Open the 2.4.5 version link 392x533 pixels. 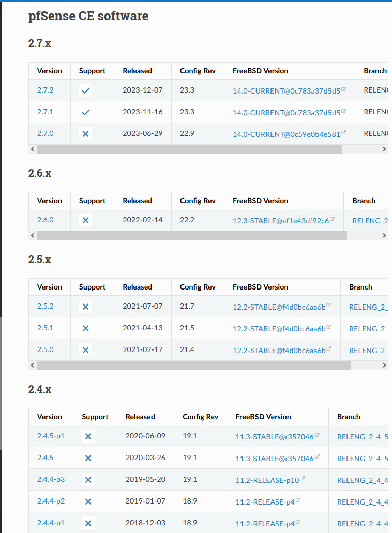(45, 458)
